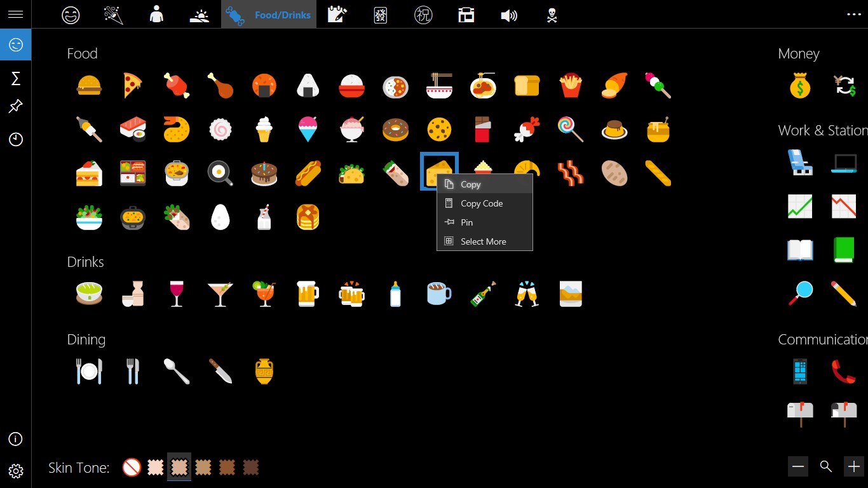Switch to the Food/Drinks tab

point(268,15)
